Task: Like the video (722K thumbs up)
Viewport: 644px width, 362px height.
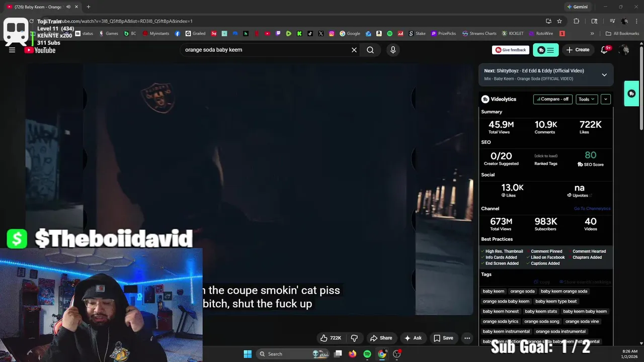Action: coord(331,338)
